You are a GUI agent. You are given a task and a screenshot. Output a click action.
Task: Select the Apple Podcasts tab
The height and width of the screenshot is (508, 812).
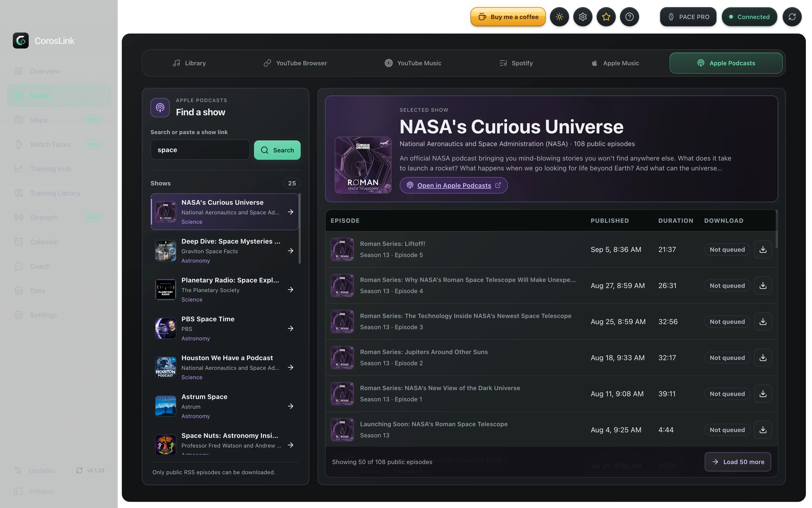(x=726, y=63)
